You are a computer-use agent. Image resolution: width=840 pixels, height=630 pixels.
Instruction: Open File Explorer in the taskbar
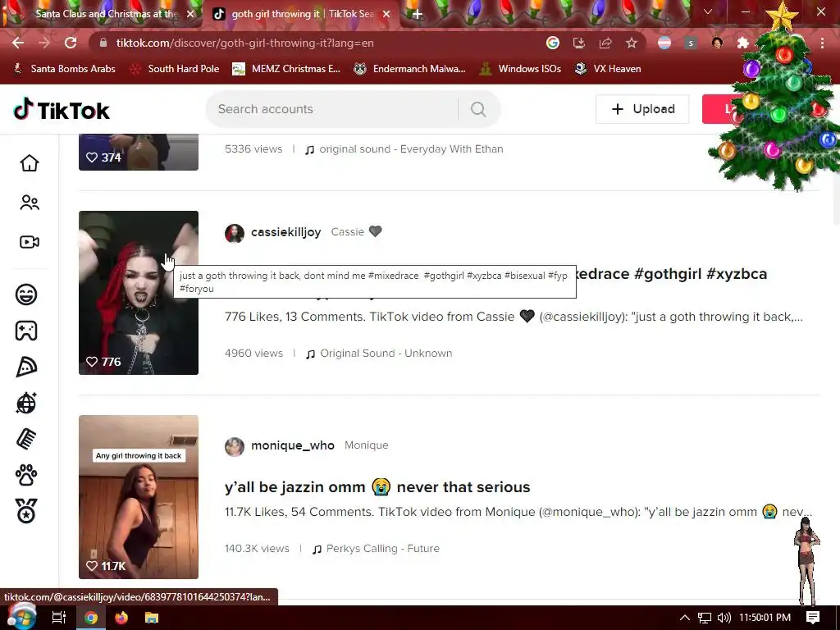click(x=152, y=618)
